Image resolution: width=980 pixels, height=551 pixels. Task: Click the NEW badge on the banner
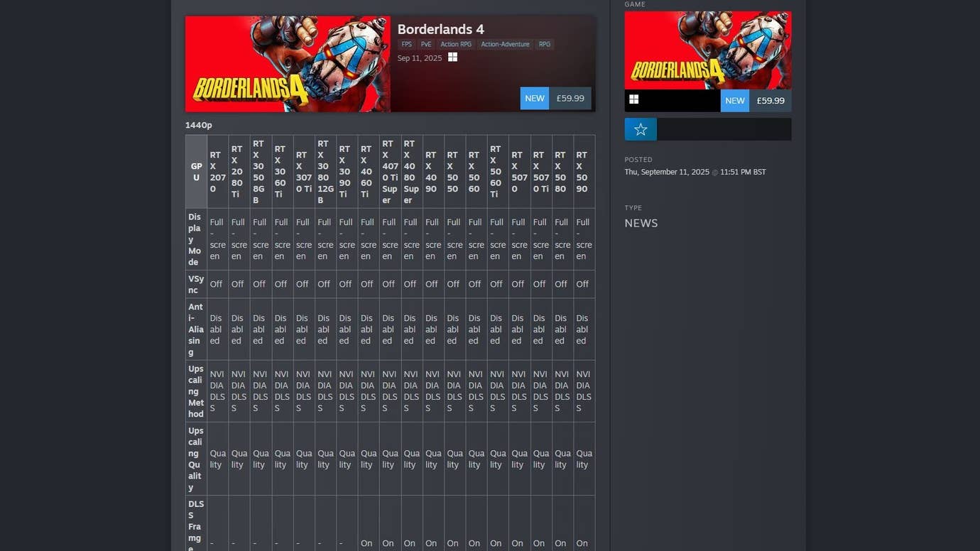point(534,98)
